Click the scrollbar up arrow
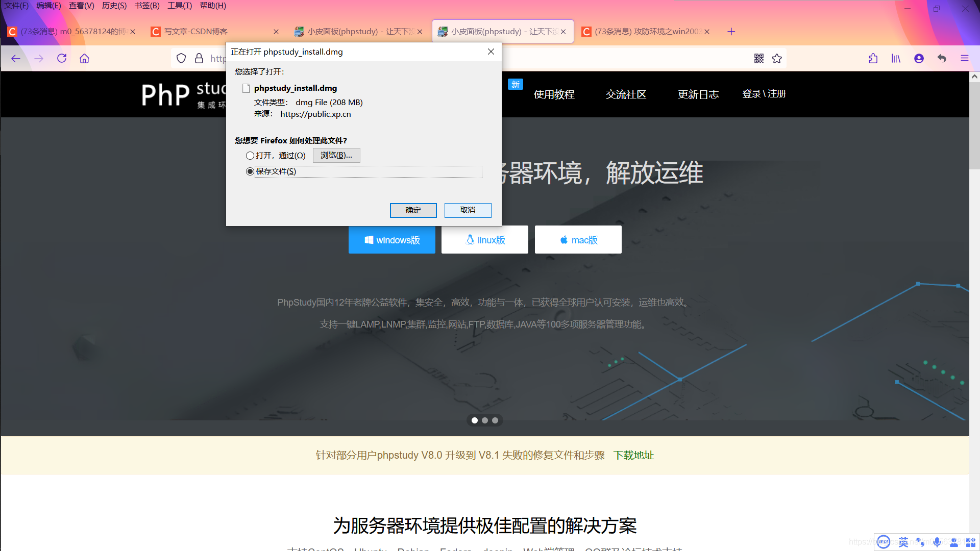 click(974, 77)
